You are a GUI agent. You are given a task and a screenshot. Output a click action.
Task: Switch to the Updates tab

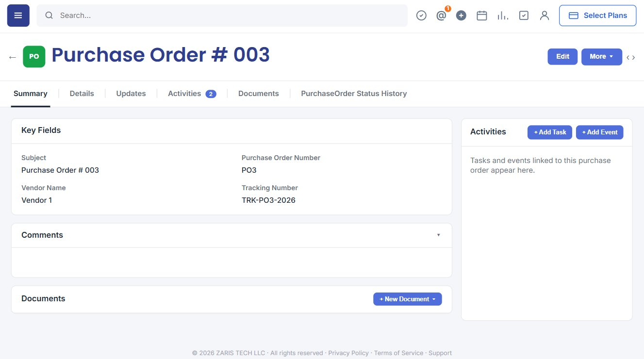tap(131, 94)
